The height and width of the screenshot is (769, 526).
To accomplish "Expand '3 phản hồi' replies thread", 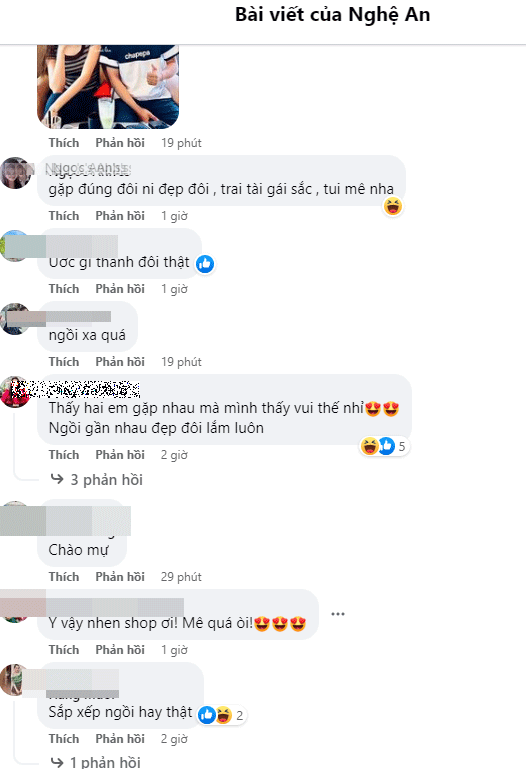I will (x=97, y=480).
